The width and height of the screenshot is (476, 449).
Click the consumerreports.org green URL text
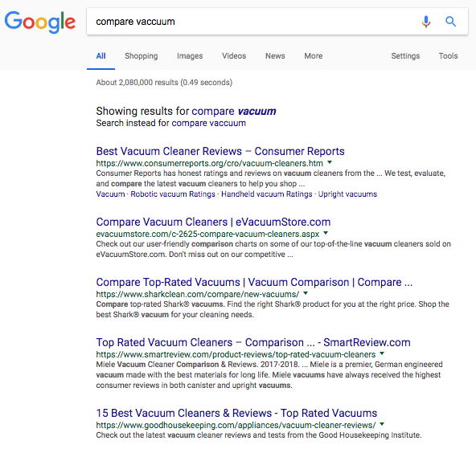(210, 163)
